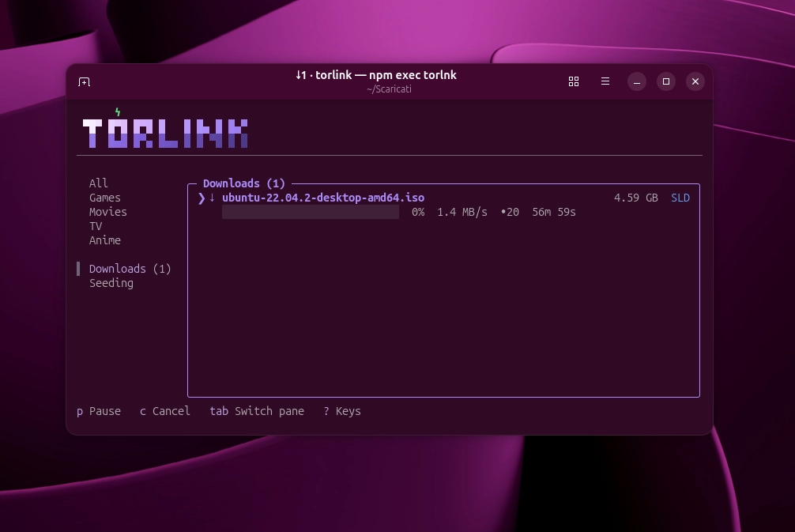Open the Seeding sidebar entry

111,282
